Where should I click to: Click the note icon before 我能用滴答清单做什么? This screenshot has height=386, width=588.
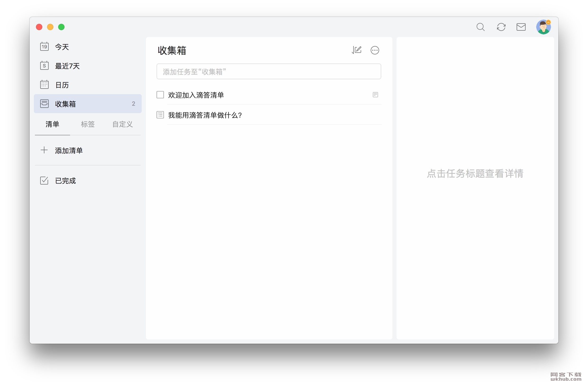(160, 115)
